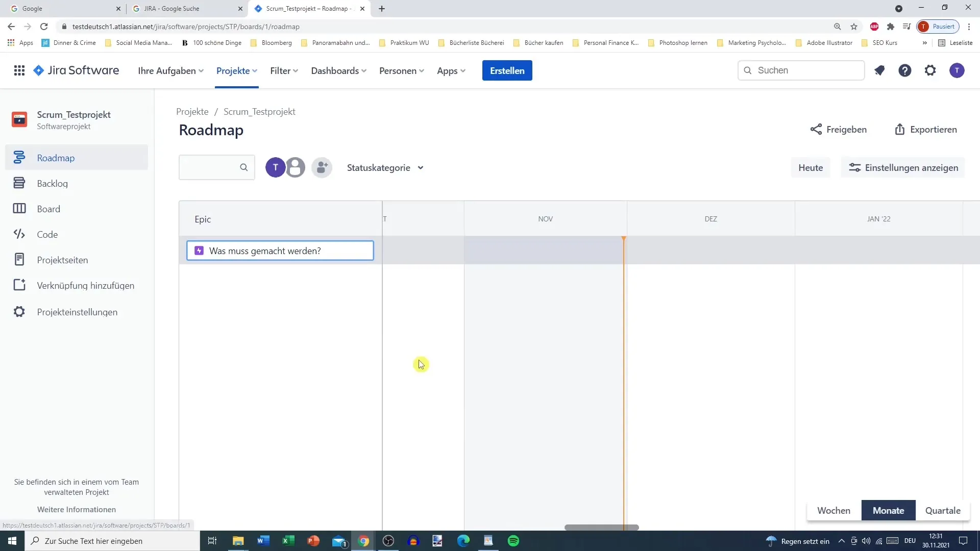This screenshot has width=980, height=551.
Task: Click the Code sidebar icon
Action: tap(19, 234)
